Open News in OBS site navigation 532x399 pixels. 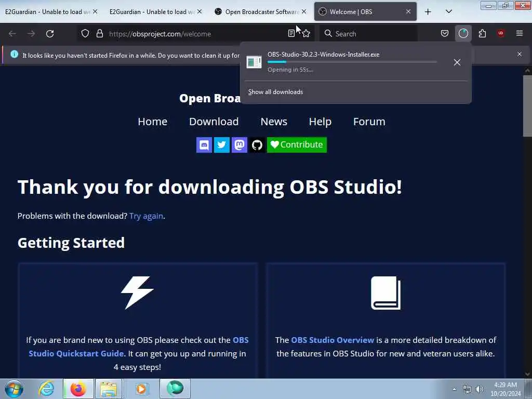coord(274,122)
